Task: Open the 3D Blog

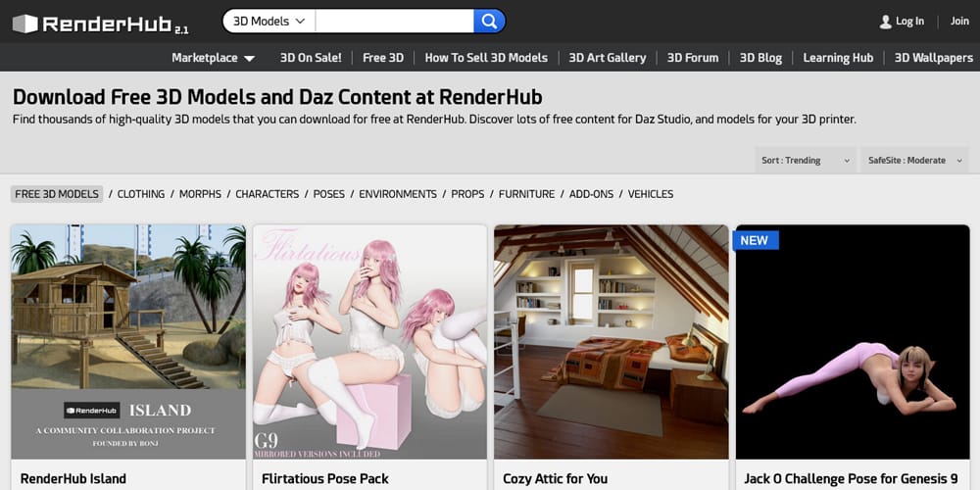Action: click(x=760, y=58)
